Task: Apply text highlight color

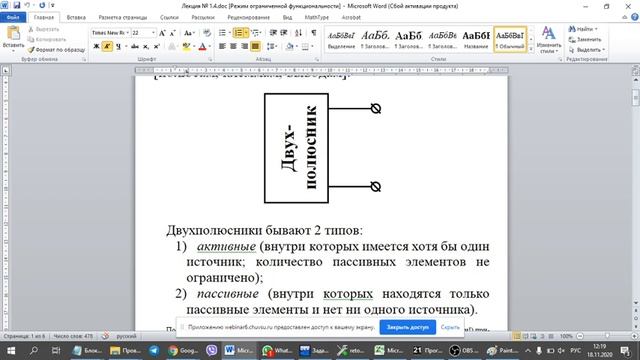Action: [186, 47]
